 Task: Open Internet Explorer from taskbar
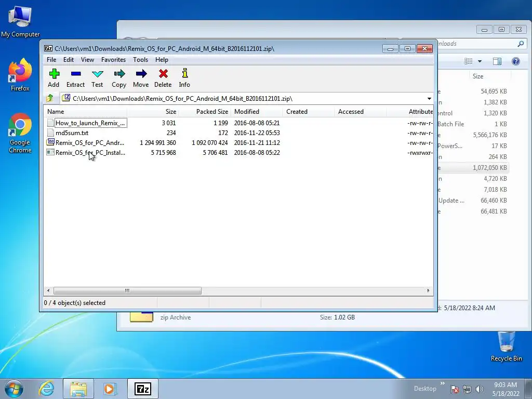coord(46,389)
